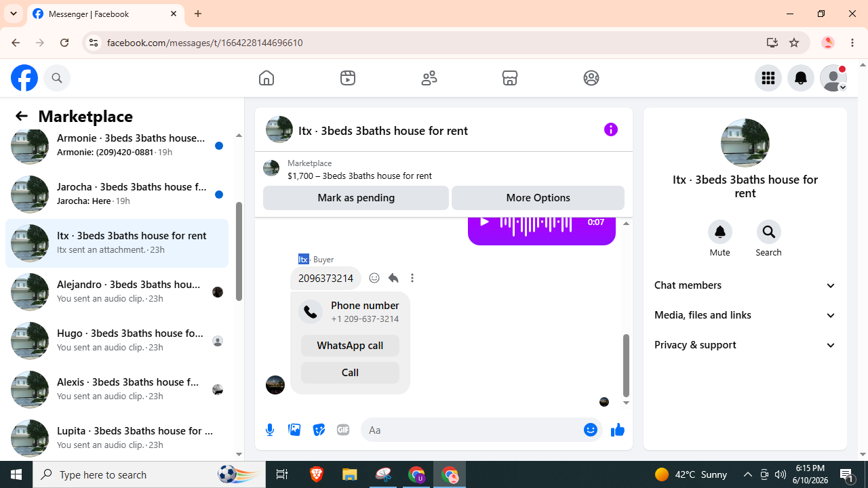Image resolution: width=868 pixels, height=488 pixels.
Task: Mute this conversation with bell icon
Action: coord(720,232)
